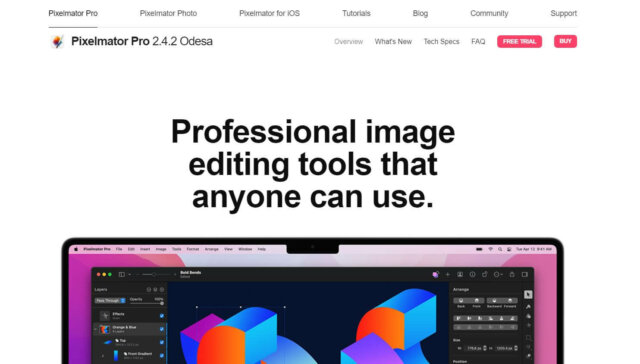Click the Forward arrange icon
Screen dimensions: 640x364
pyautogui.click(x=510, y=301)
